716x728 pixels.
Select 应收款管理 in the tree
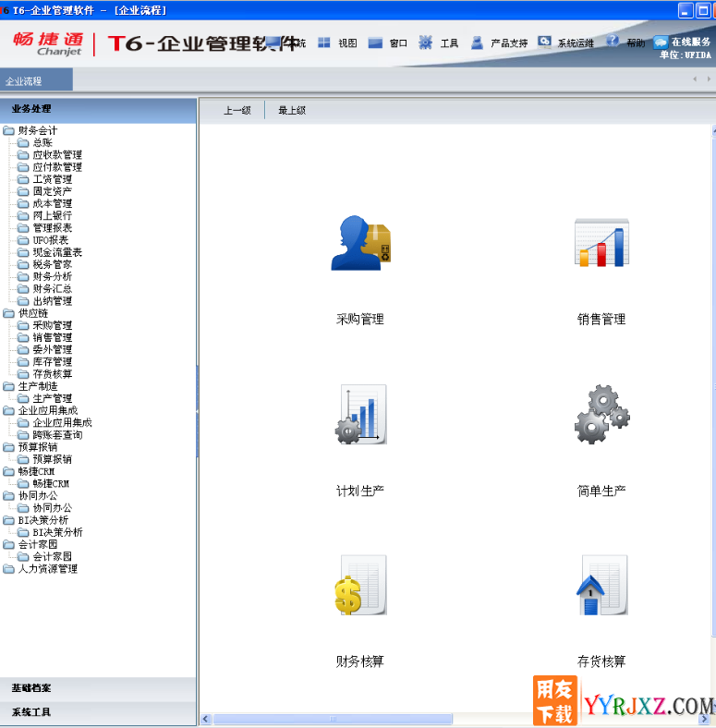click(x=57, y=154)
